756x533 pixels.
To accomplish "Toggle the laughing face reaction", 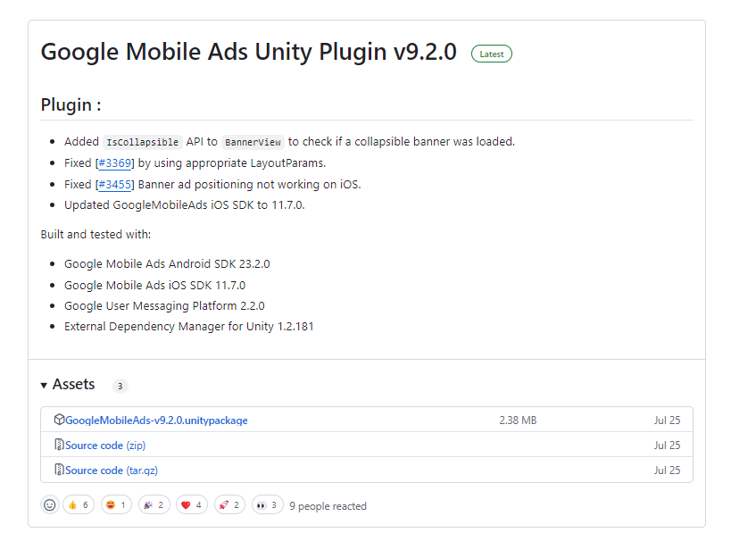I will (x=116, y=505).
